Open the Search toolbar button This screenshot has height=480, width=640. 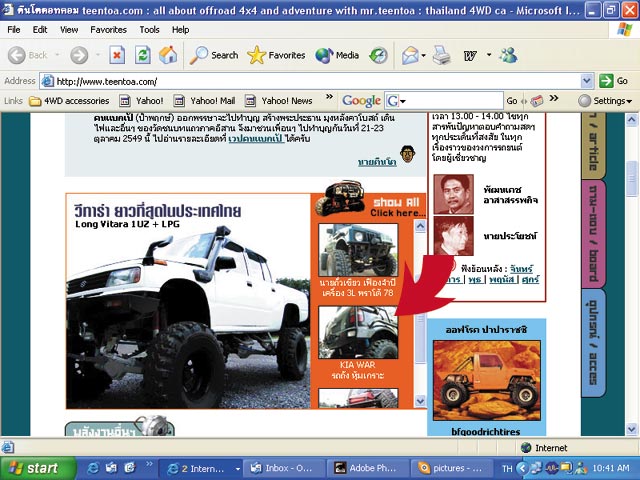click(214, 55)
